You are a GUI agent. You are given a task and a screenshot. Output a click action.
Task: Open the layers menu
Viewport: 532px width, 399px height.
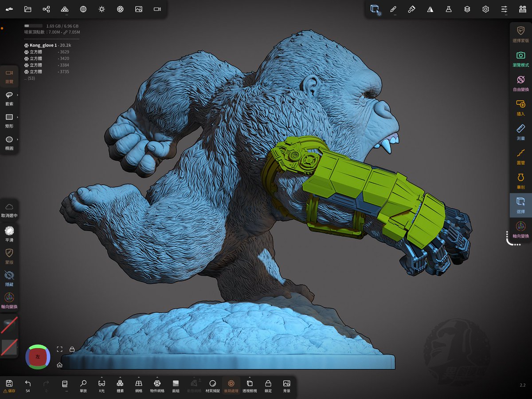[x=467, y=9]
